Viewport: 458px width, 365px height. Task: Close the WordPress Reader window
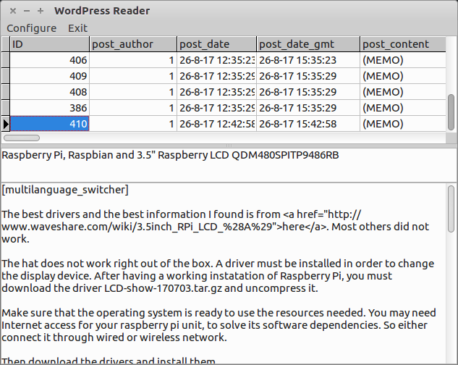13,11
